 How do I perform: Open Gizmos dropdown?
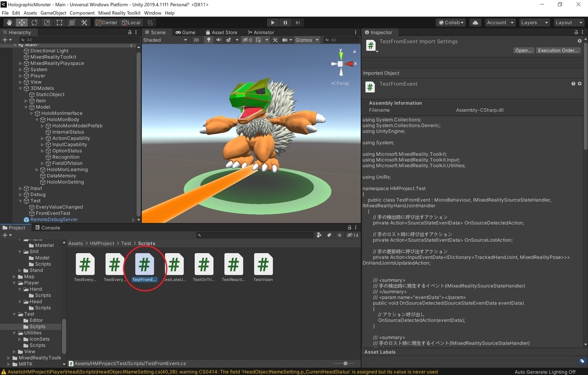point(307,40)
